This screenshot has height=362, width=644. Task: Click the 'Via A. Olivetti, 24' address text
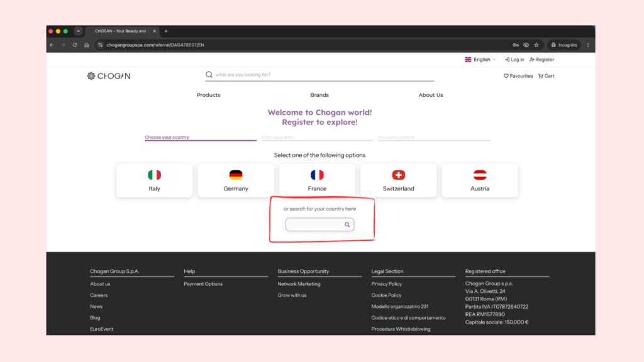pyautogui.click(x=485, y=292)
